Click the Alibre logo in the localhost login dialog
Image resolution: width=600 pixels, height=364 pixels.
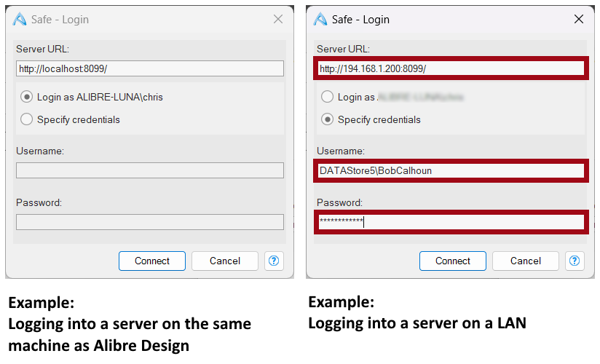(20, 19)
